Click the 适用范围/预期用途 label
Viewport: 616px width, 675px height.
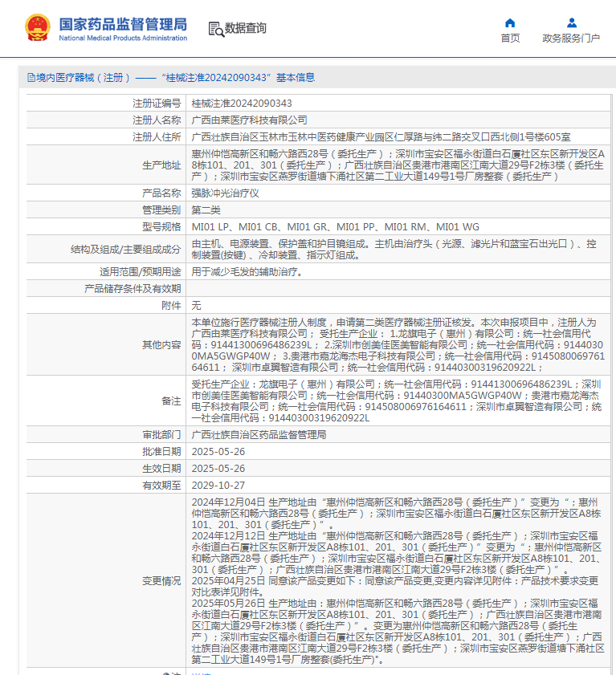click(x=141, y=271)
